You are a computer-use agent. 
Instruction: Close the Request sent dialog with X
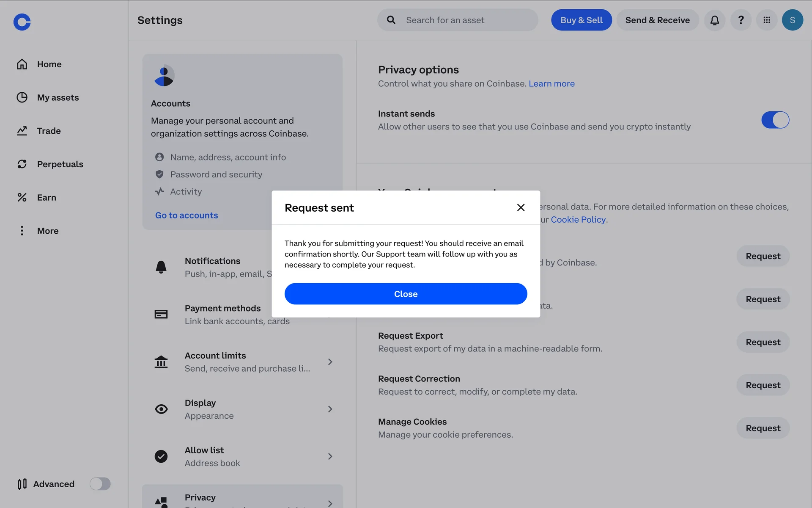pos(521,207)
